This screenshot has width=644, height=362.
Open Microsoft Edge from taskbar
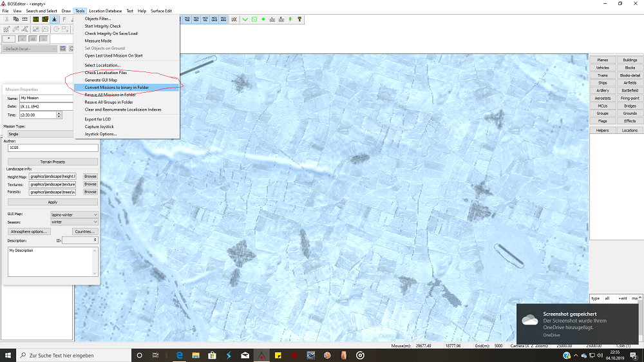pos(180,356)
